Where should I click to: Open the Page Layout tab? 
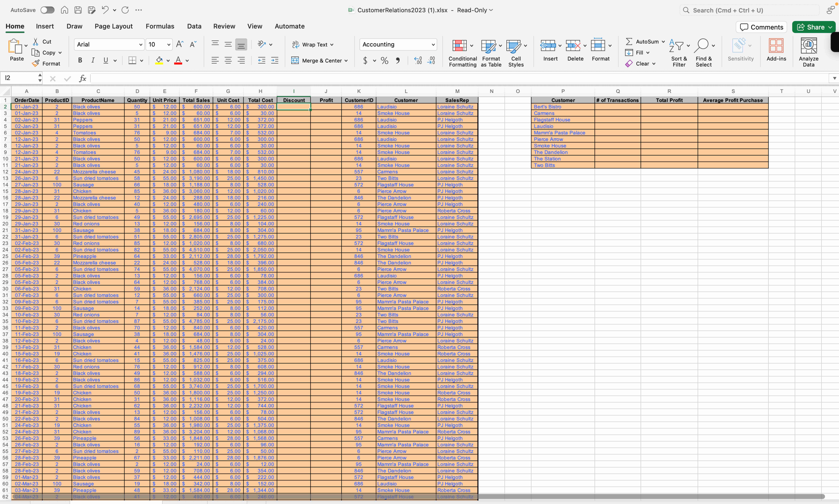click(x=113, y=26)
